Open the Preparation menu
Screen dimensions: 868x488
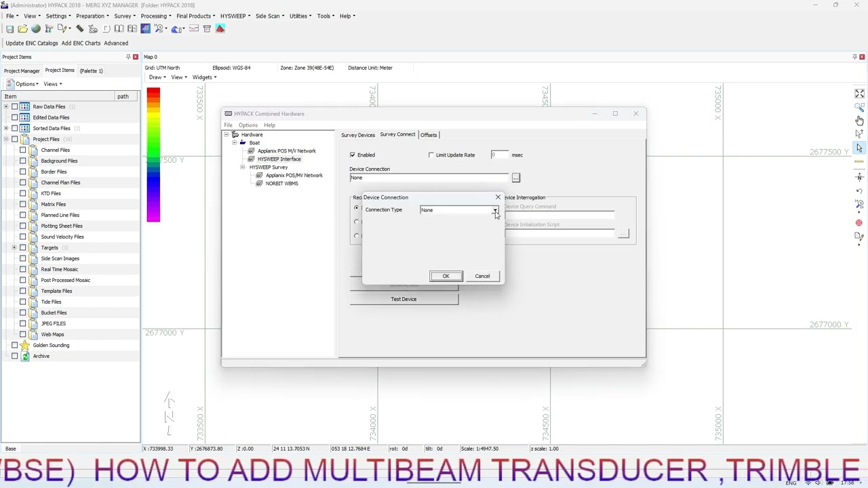point(92,16)
